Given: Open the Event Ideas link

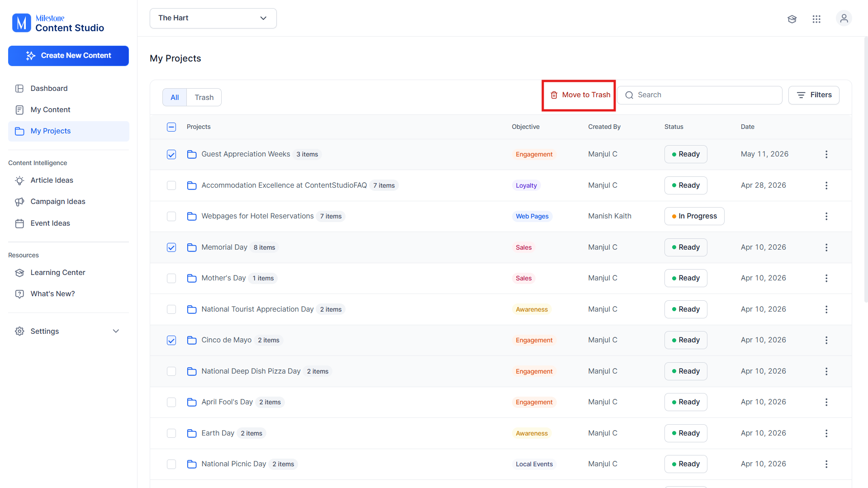Looking at the screenshot, I should [69, 223].
